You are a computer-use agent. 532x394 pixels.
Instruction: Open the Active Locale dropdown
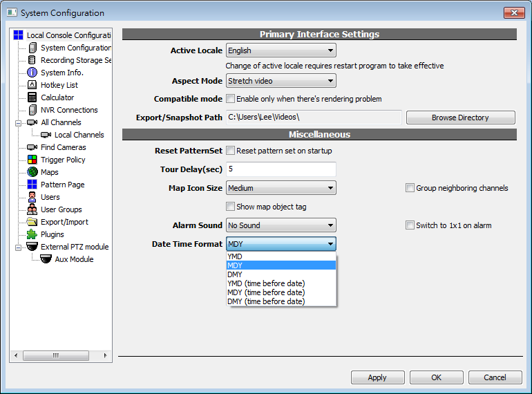click(x=281, y=50)
